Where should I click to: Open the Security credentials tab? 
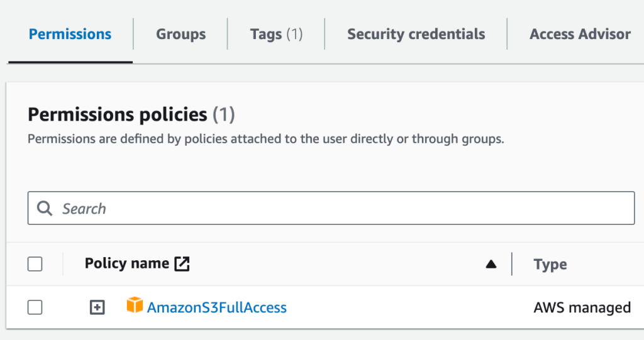tap(416, 34)
